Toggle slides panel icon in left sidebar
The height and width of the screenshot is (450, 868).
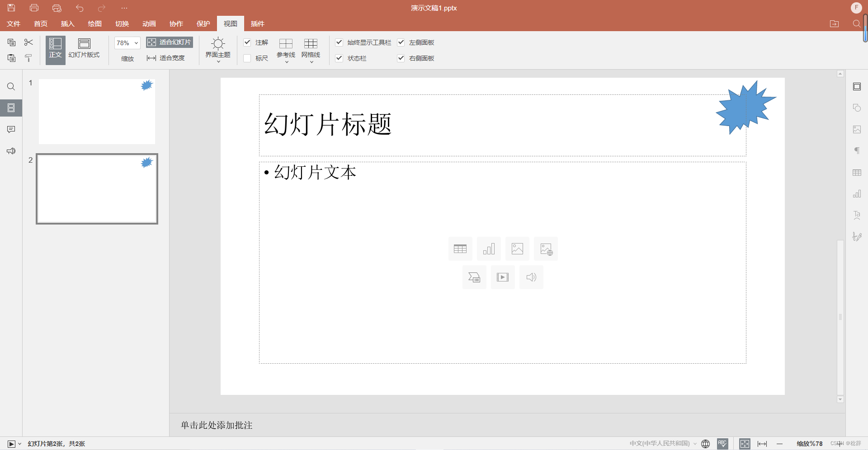click(x=11, y=108)
